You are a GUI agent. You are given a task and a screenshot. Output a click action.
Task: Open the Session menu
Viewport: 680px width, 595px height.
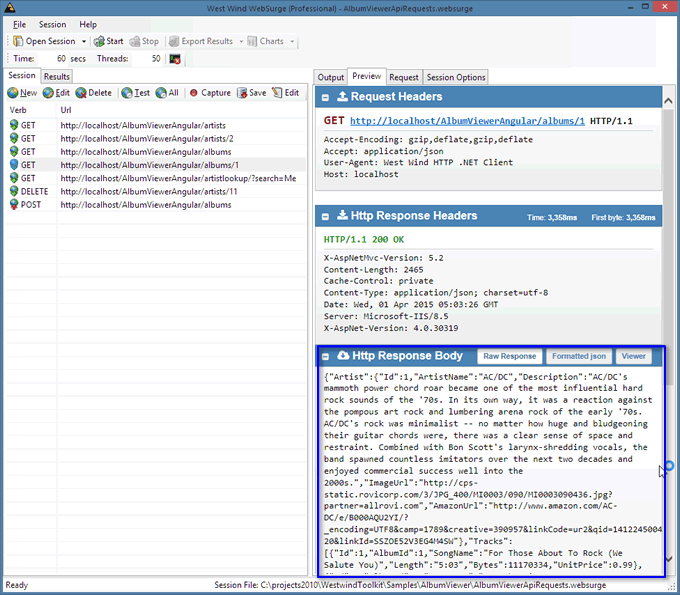pyautogui.click(x=52, y=24)
